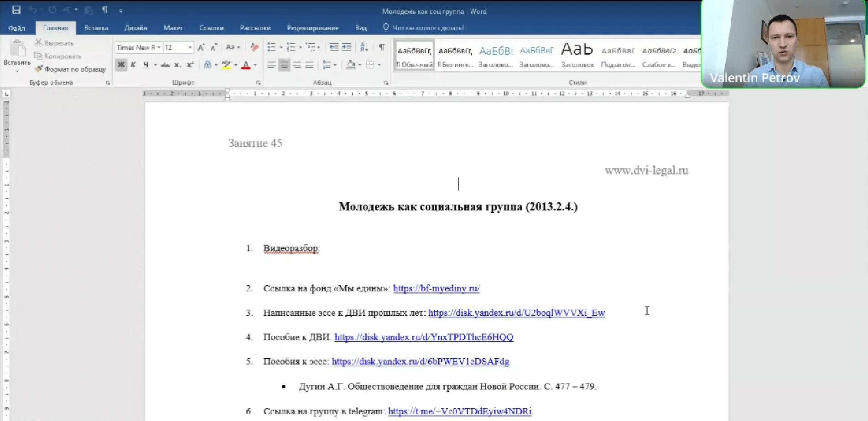Toggle bold formatting with Ж button
868x421 pixels.
point(121,65)
